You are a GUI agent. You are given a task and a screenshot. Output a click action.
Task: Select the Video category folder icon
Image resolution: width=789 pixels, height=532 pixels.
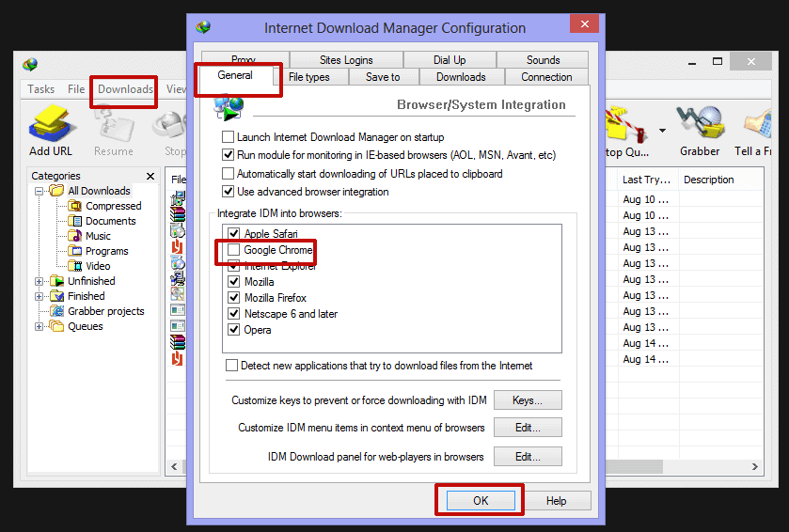74,266
